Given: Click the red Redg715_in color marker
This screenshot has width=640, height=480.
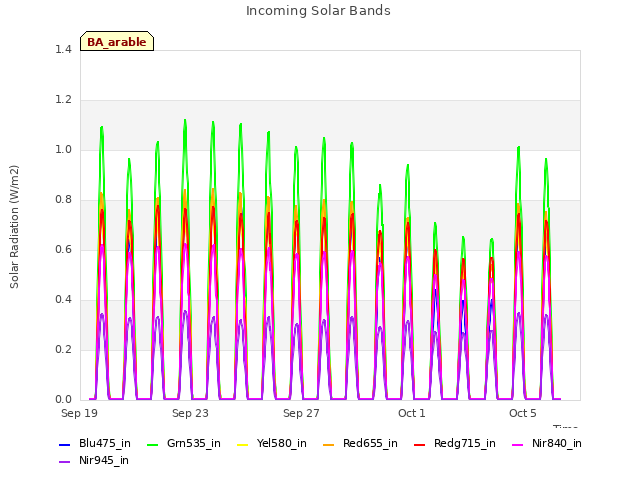Looking at the screenshot, I should (420, 444).
